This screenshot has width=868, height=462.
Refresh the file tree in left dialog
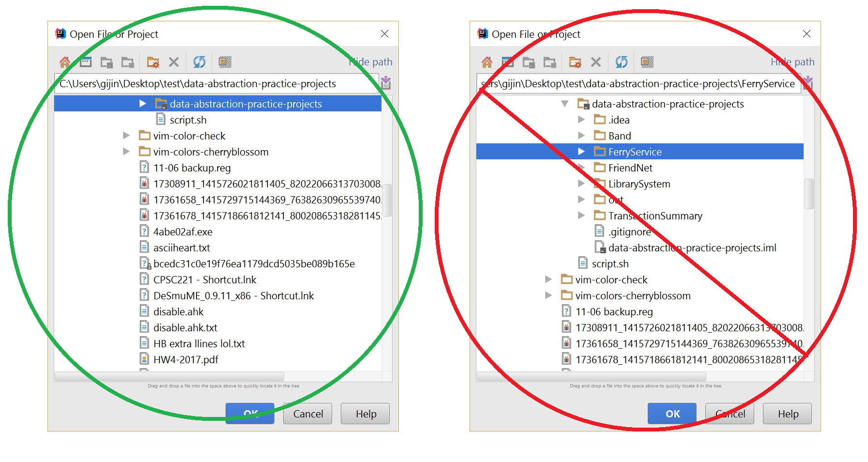[x=199, y=62]
